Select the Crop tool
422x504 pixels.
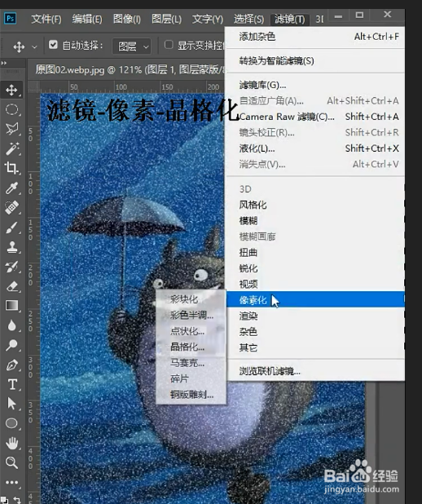pos(12,168)
